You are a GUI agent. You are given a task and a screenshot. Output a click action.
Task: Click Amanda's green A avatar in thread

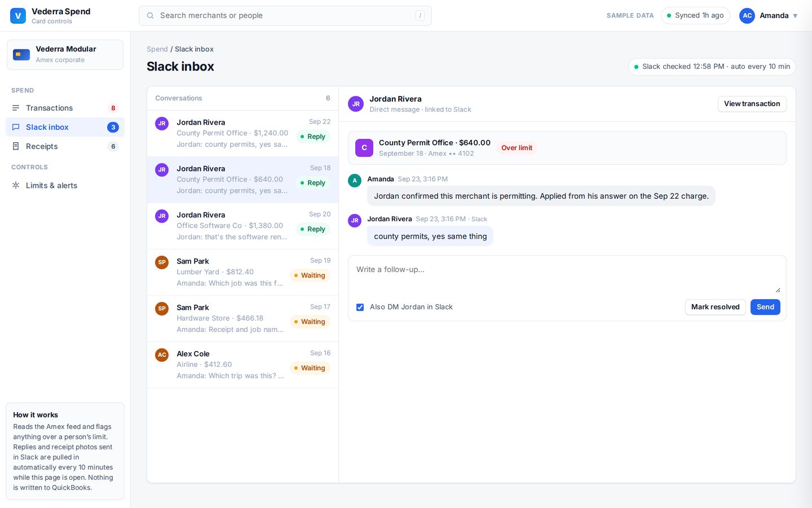pyautogui.click(x=355, y=181)
